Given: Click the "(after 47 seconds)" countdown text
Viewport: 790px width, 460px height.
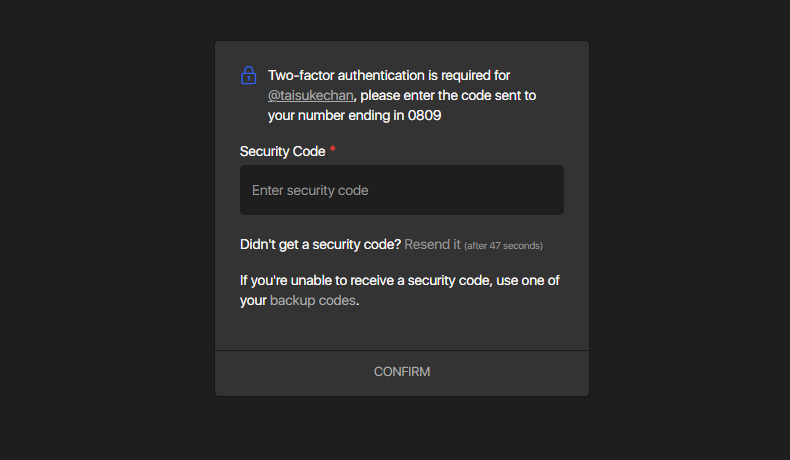Looking at the screenshot, I should (x=503, y=245).
